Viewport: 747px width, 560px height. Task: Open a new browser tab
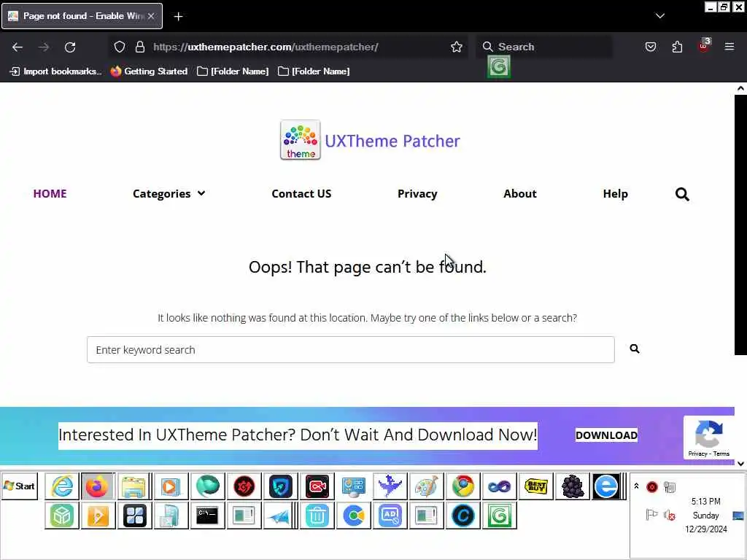178,16
